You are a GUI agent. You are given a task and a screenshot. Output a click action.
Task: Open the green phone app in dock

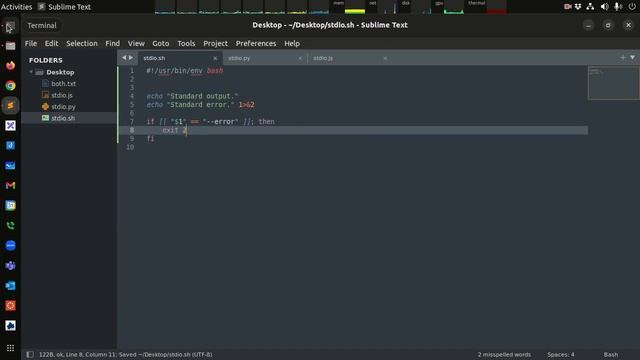click(11, 225)
